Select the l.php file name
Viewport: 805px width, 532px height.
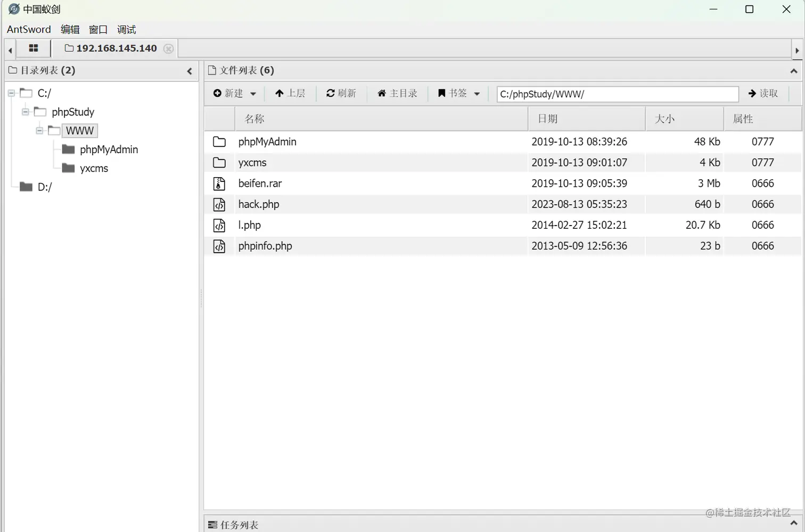250,225
